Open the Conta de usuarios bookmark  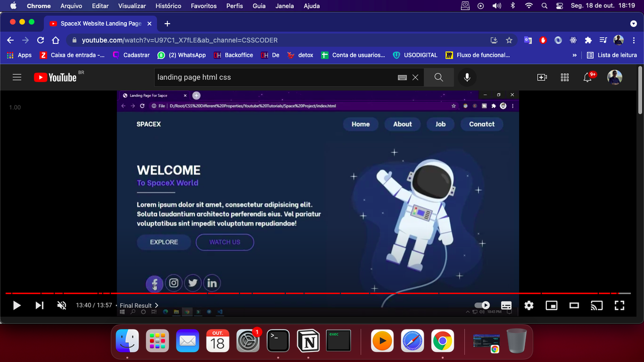(x=353, y=55)
